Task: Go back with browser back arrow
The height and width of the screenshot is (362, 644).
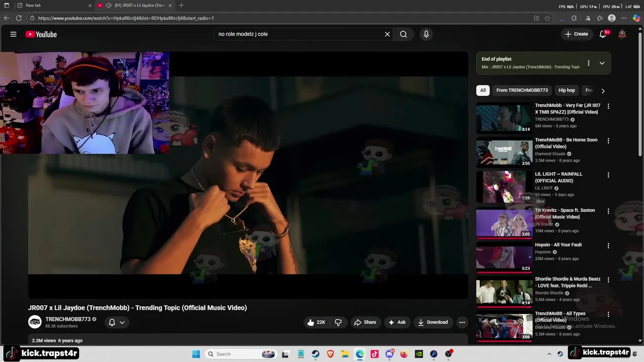Action: pyautogui.click(x=7, y=18)
